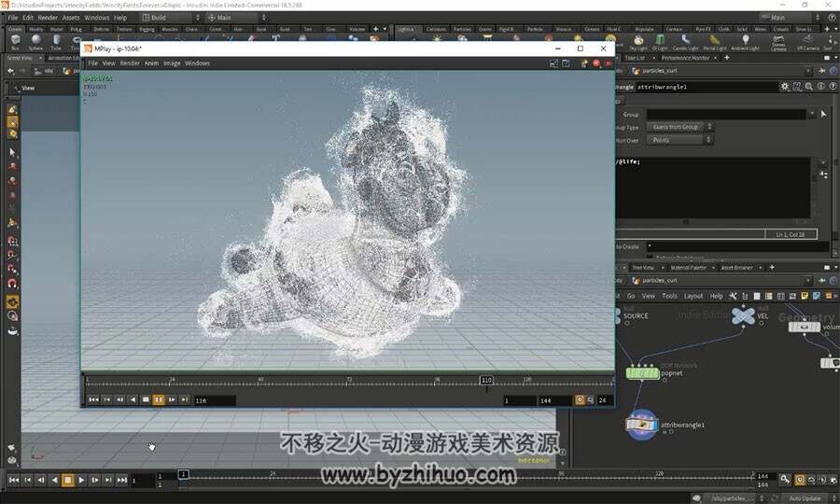Toggle real-time playback in main playbar

click(800, 480)
